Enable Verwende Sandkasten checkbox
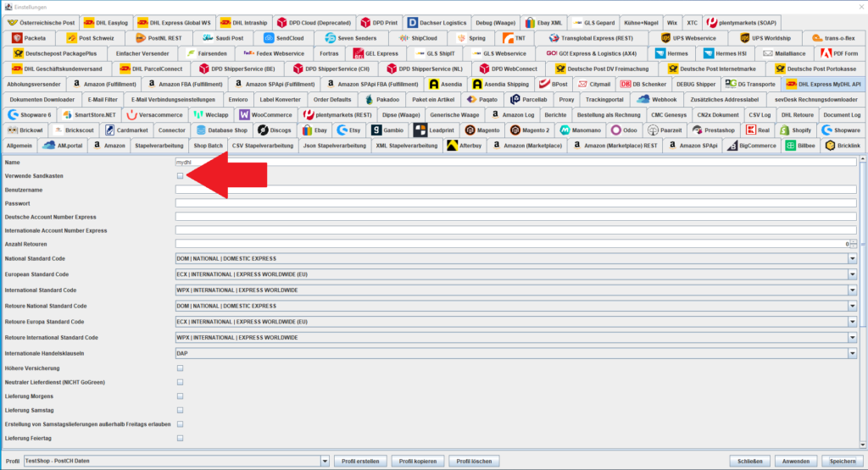Image resolution: width=868 pixels, height=470 pixels. (180, 176)
